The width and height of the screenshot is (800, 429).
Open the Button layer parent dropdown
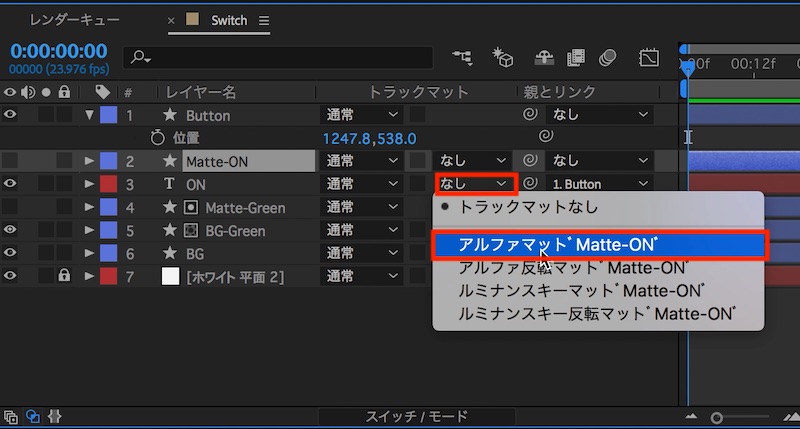600,115
